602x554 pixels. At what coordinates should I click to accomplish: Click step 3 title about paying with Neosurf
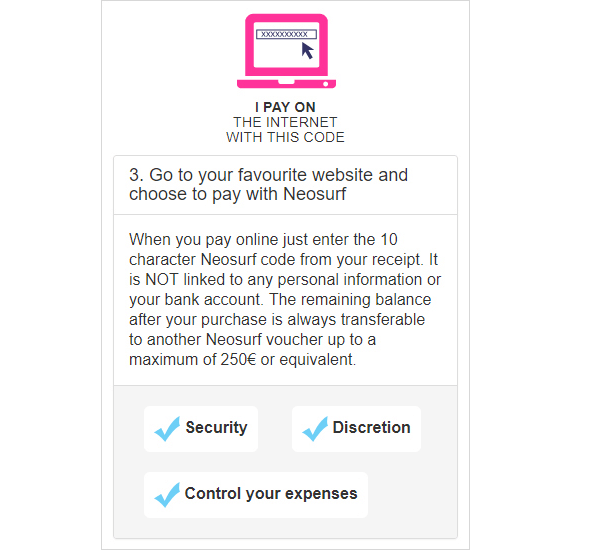tap(268, 184)
